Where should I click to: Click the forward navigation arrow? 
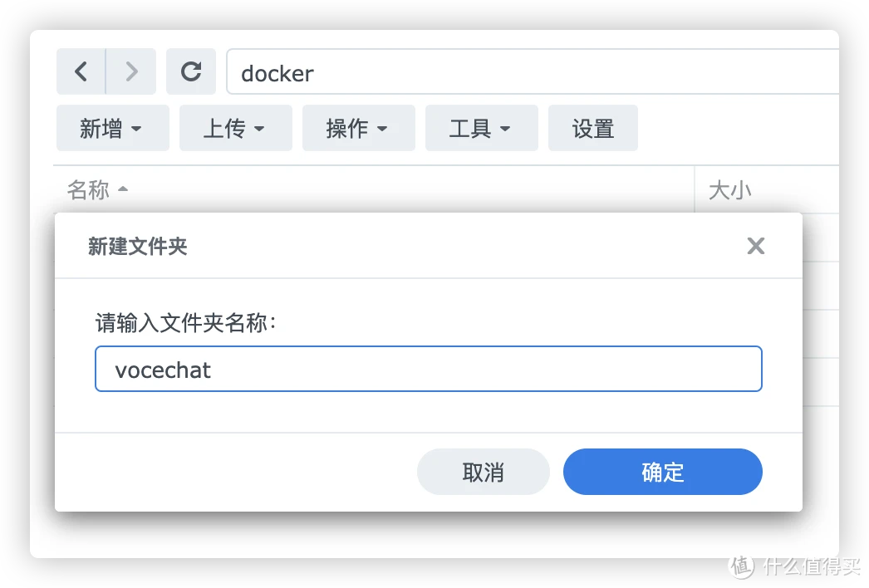click(x=130, y=71)
